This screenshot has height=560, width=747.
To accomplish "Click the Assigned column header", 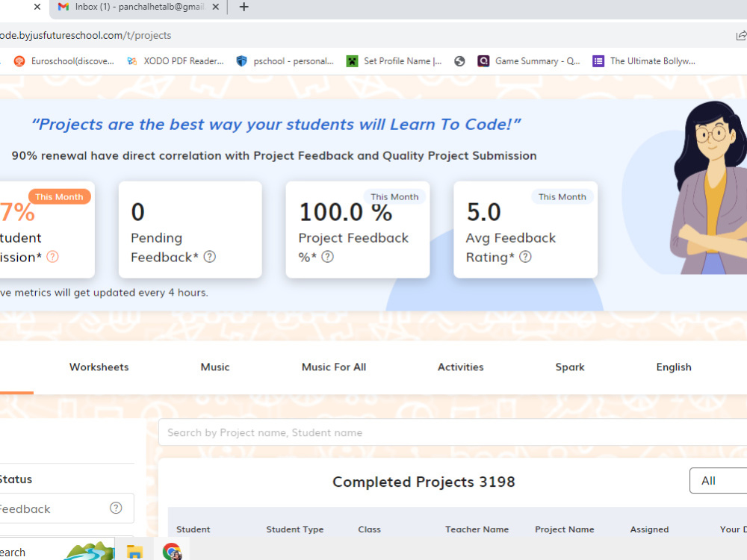I will pyautogui.click(x=649, y=529).
